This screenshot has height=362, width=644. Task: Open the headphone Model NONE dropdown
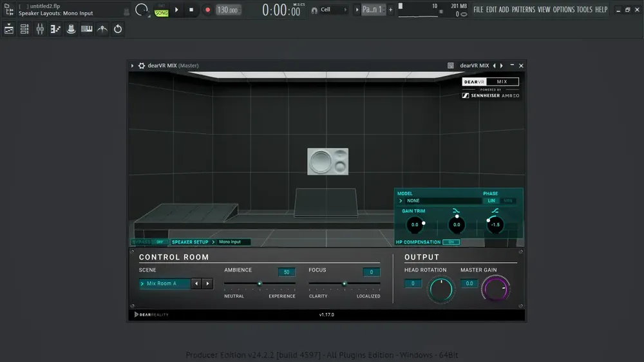[x=439, y=200]
